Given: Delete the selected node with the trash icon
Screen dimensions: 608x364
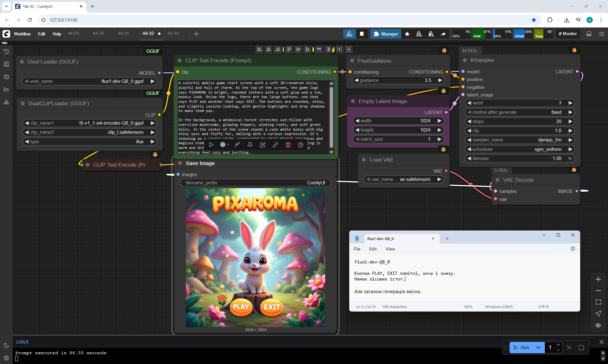Looking at the screenshot, I should pos(288,145).
